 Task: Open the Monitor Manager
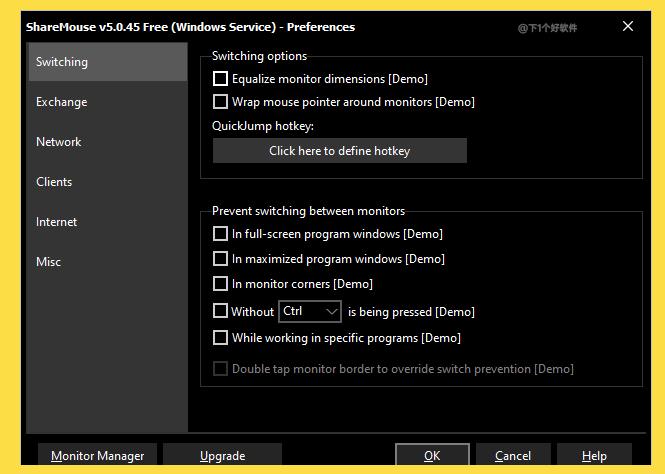click(98, 456)
